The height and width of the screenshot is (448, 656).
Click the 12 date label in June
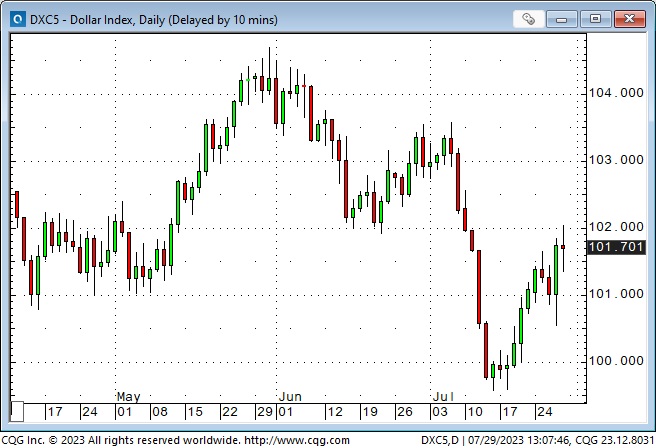pyautogui.click(x=335, y=412)
